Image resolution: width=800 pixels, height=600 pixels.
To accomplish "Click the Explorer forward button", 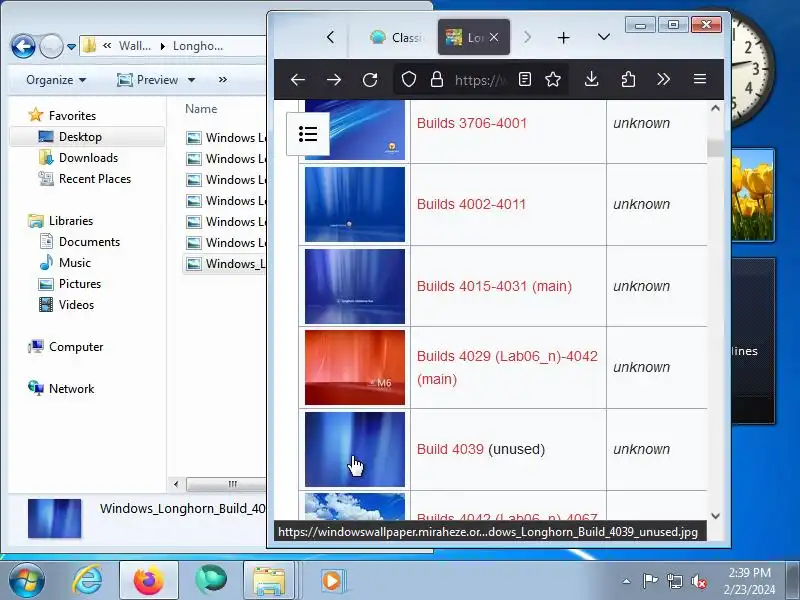I will coord(51,46).
